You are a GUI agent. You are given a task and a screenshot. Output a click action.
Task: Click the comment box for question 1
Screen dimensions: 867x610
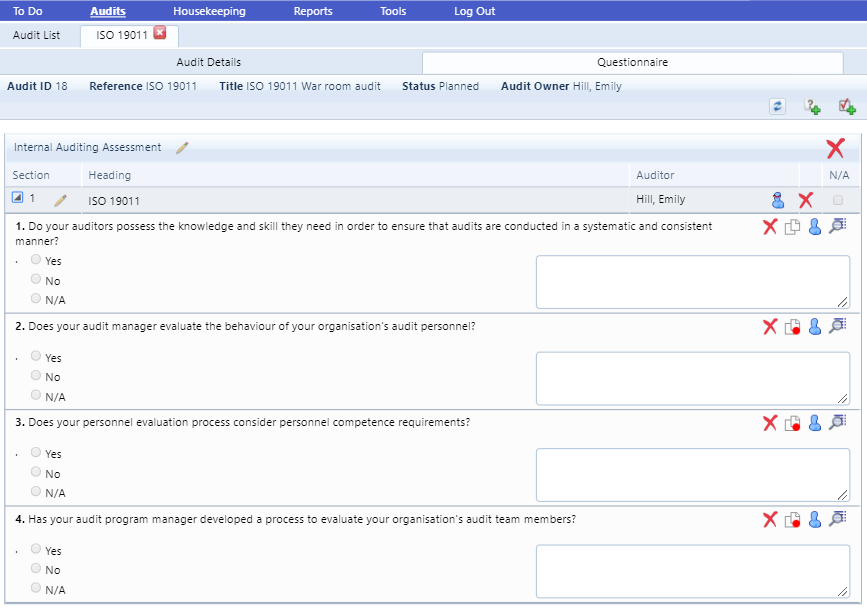pos(693,282)
